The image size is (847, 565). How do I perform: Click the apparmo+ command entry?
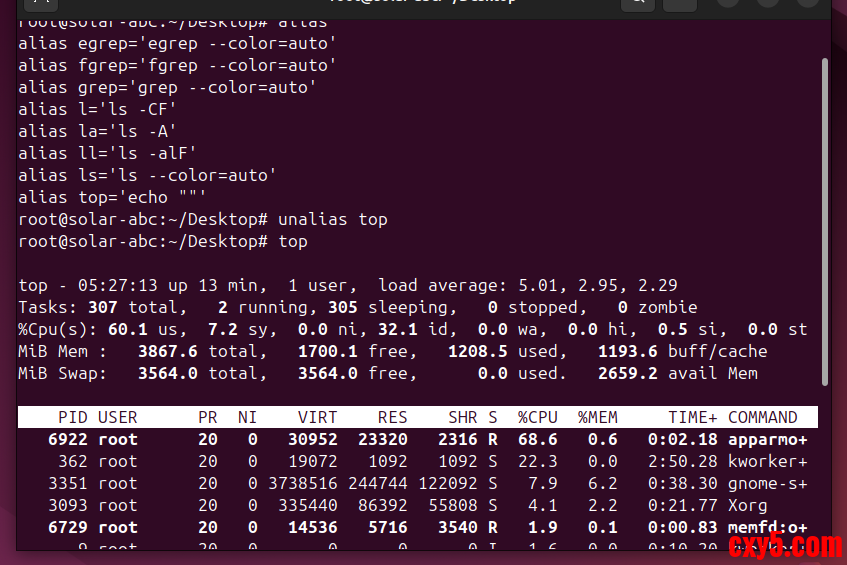click(x=768, y=440)
